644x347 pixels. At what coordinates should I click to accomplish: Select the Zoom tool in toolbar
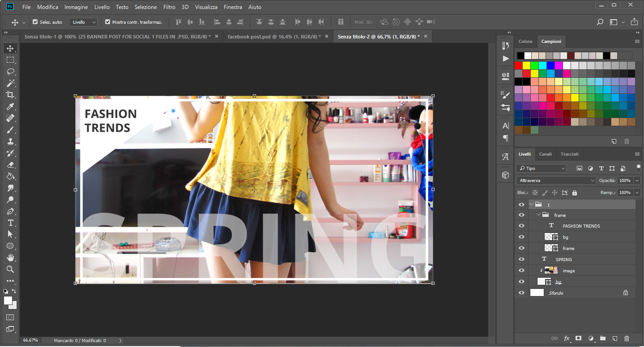[10, 269]
